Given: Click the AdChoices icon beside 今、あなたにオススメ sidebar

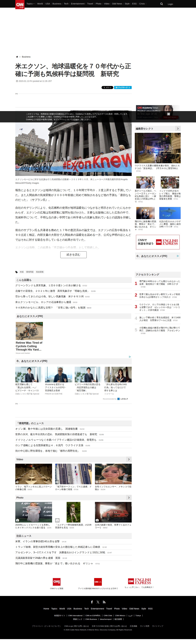Looking at the screenshot, I should click(178, 256).
